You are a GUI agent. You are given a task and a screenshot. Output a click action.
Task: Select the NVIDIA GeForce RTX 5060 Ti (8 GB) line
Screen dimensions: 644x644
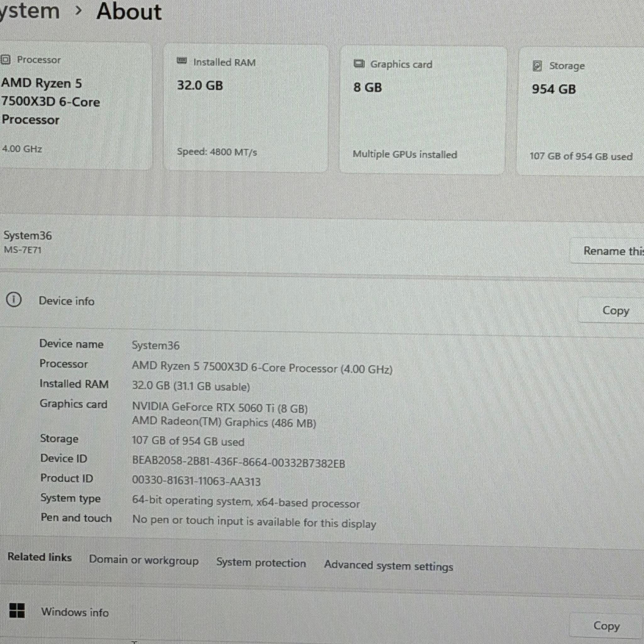(220, 407)
